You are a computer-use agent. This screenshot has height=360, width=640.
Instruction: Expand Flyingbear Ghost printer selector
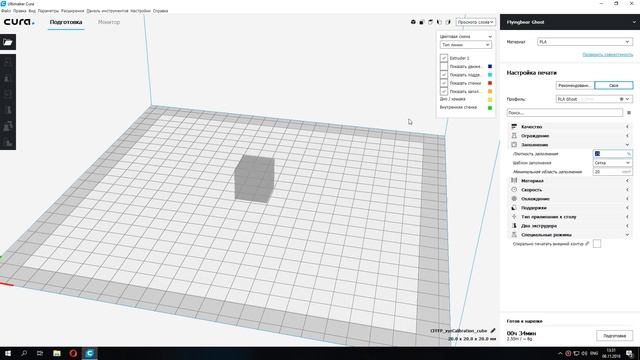tap(570, 22)
